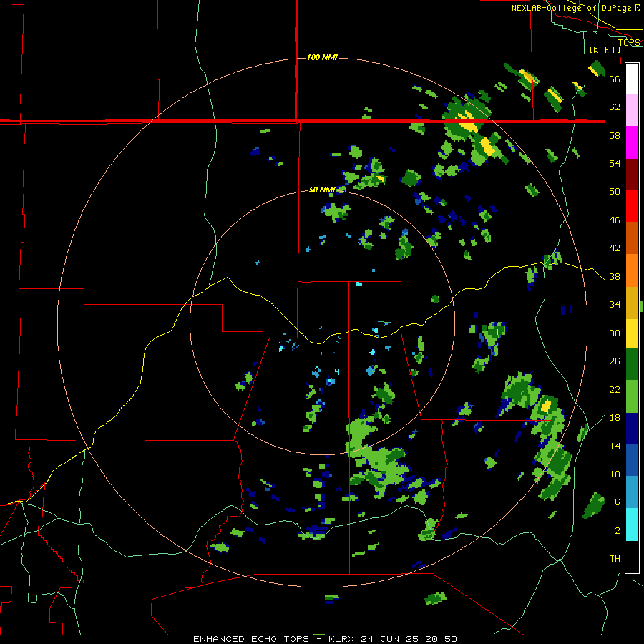Select the bright yellow legend swatch
644x644 pixels.
(x=632, y=333)
